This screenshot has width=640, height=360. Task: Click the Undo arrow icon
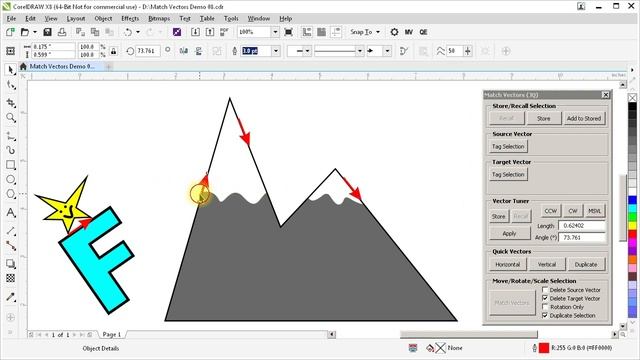[128, 32]
